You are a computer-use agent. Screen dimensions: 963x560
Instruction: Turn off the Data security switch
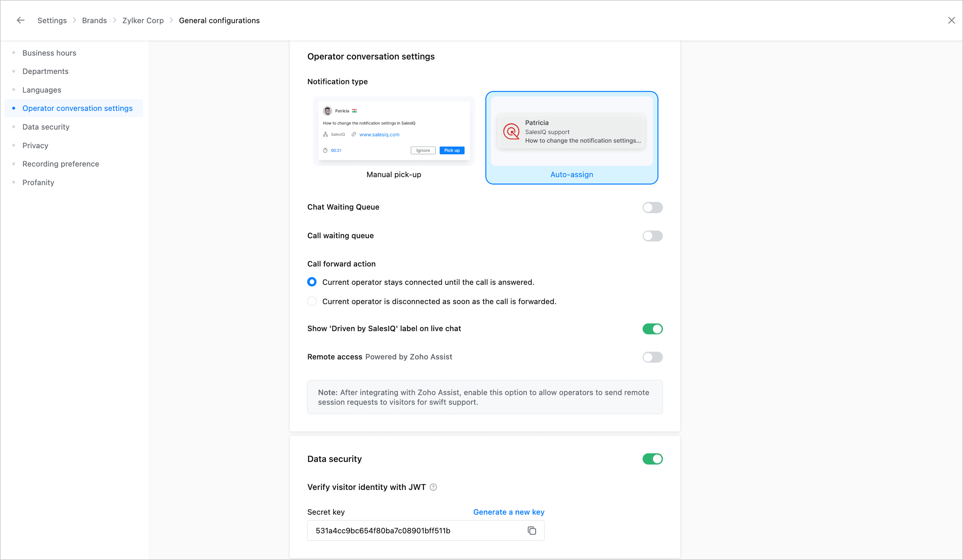coord(652,459)
